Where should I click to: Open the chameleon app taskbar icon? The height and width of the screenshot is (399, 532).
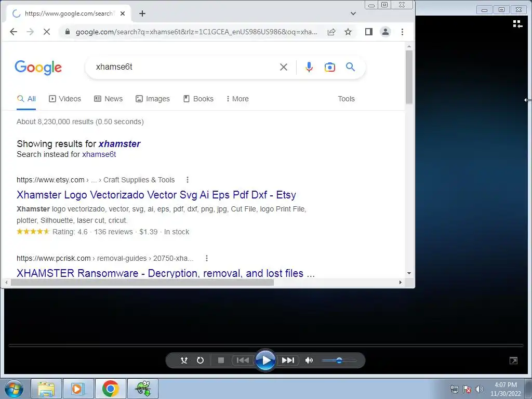tap(143, 389)
